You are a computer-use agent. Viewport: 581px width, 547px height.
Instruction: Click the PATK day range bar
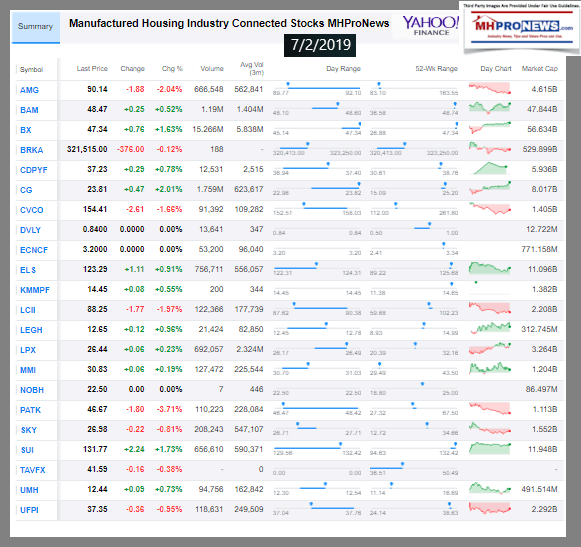[x=317, y=408]
